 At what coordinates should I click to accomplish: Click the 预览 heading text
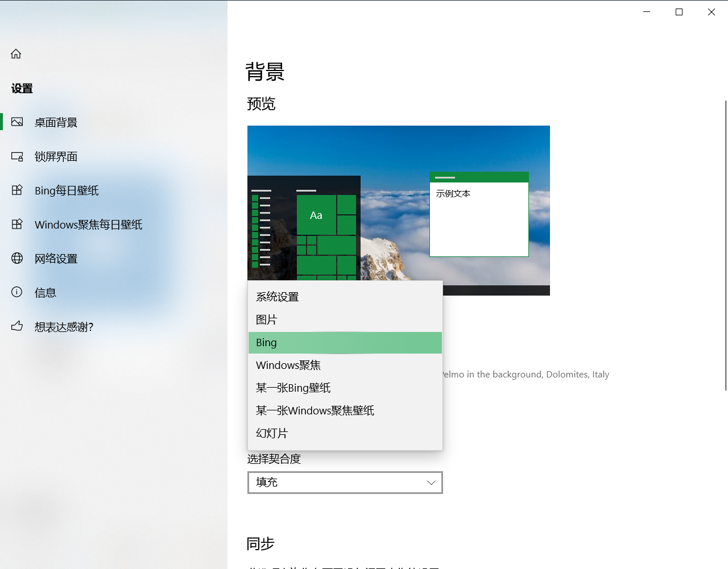pyautogui.click(x=261, y=104)
